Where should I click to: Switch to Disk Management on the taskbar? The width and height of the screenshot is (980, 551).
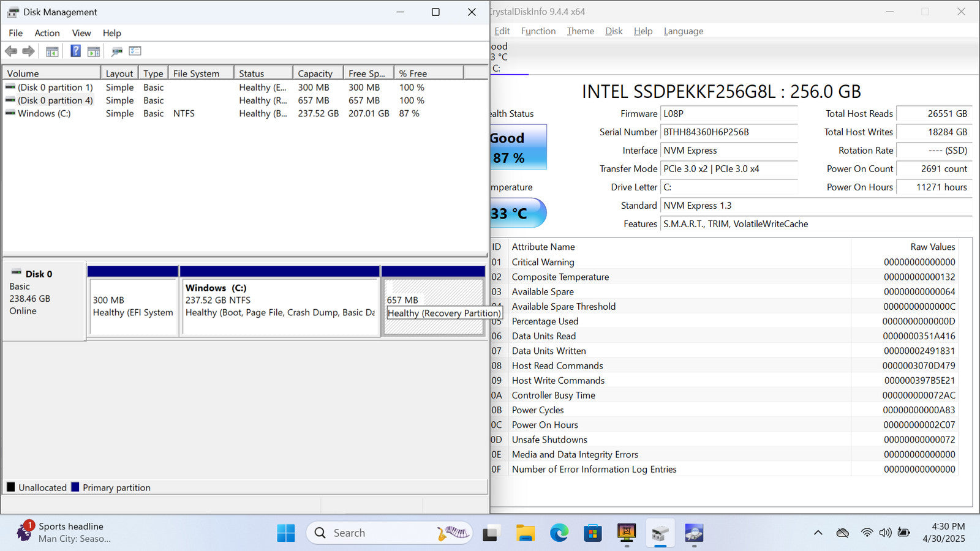click(x=660, y=533)
